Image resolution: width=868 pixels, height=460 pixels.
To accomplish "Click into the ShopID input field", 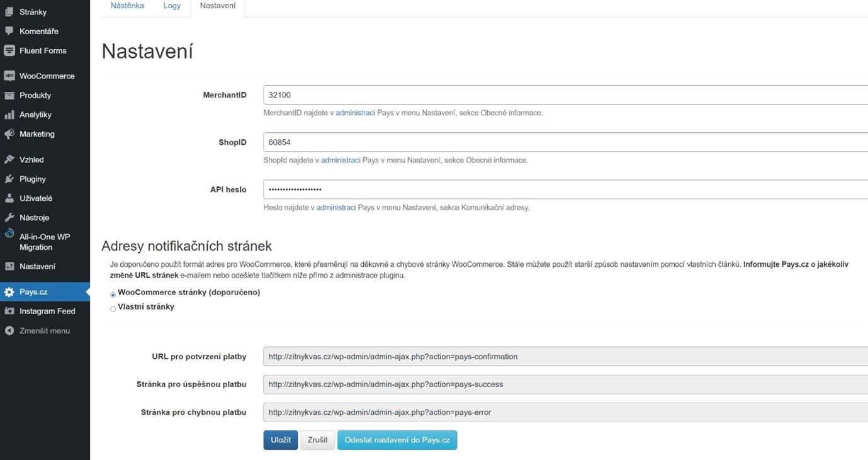I will click(565, 142).
